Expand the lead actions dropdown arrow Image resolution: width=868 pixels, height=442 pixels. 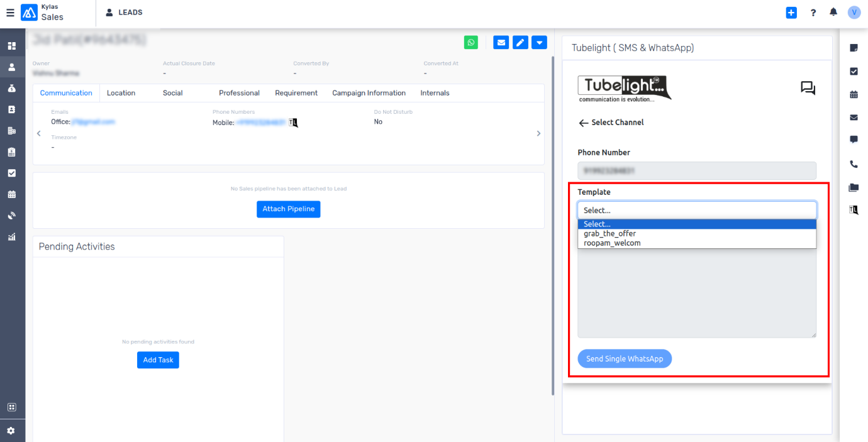point(539,43)
